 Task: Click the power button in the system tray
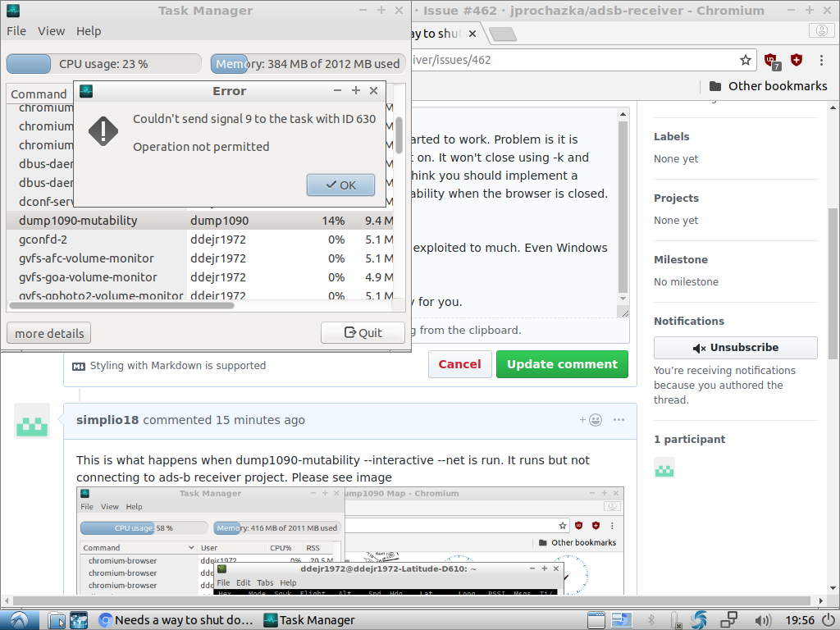click(x=830, y=620)
